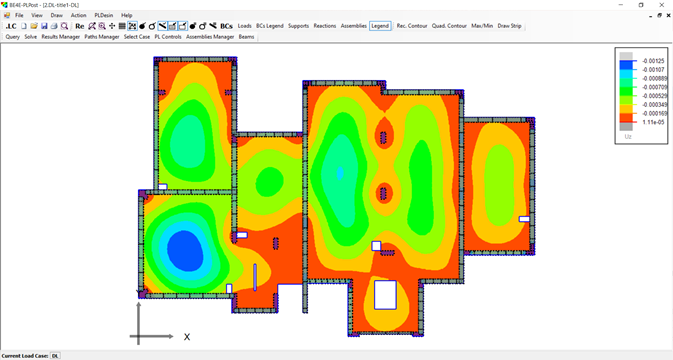The image size is (673, 360).
Task: Choose Rec. Contour display
Action: click(412, 26)
